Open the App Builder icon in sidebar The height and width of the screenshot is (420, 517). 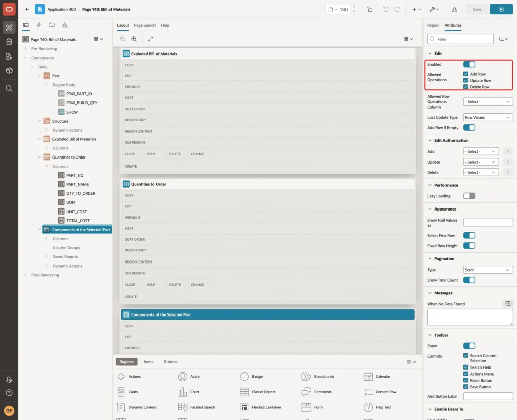pyautogui.click(x=9, y=28)
